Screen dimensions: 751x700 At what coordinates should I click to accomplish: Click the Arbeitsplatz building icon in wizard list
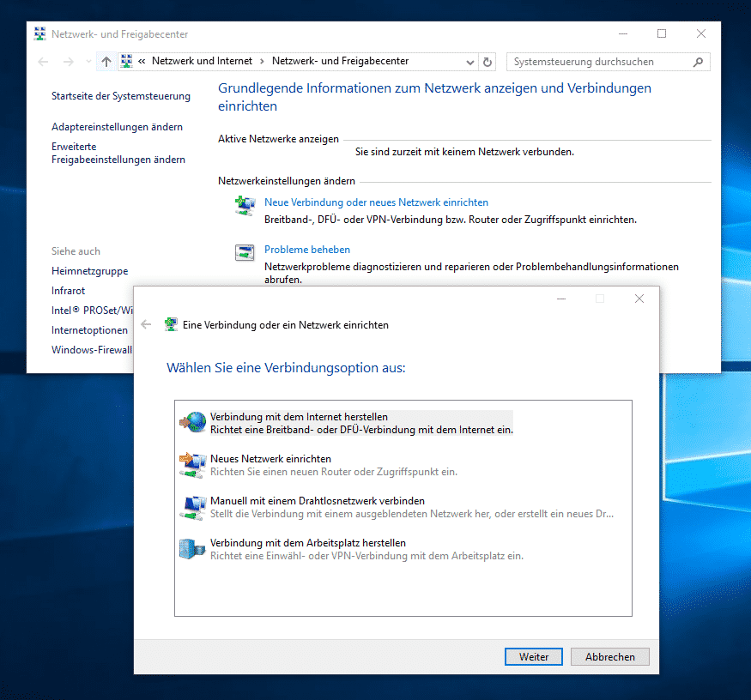192,549
